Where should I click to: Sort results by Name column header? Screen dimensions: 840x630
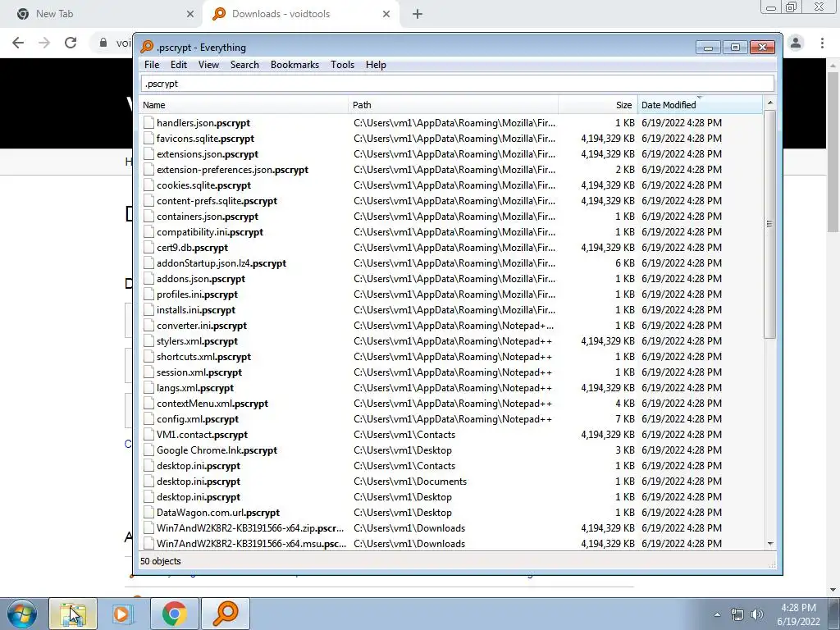coord(244,105)
